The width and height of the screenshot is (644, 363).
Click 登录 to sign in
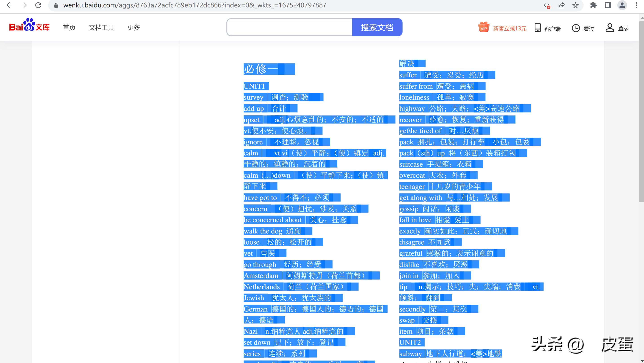(x=623, y=28)
